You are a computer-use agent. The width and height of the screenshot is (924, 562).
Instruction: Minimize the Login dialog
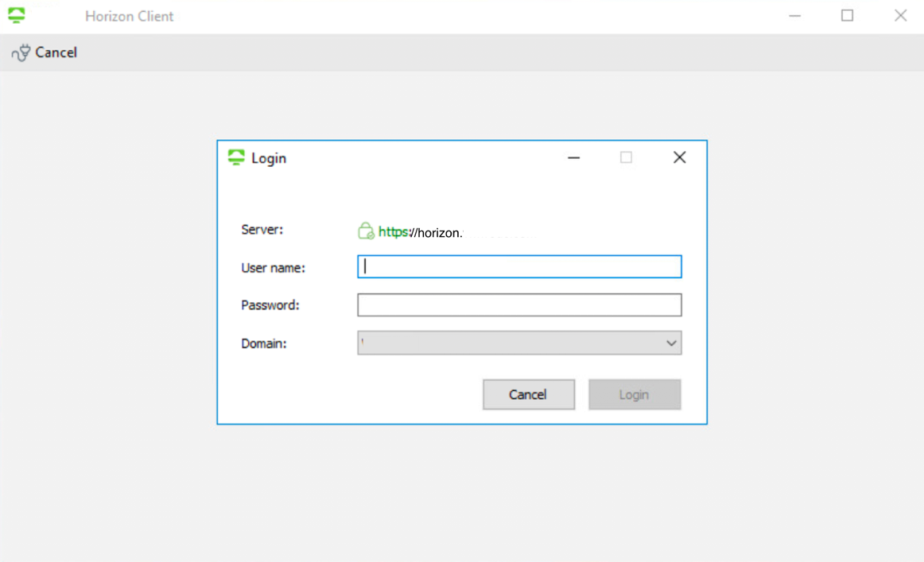573,157
